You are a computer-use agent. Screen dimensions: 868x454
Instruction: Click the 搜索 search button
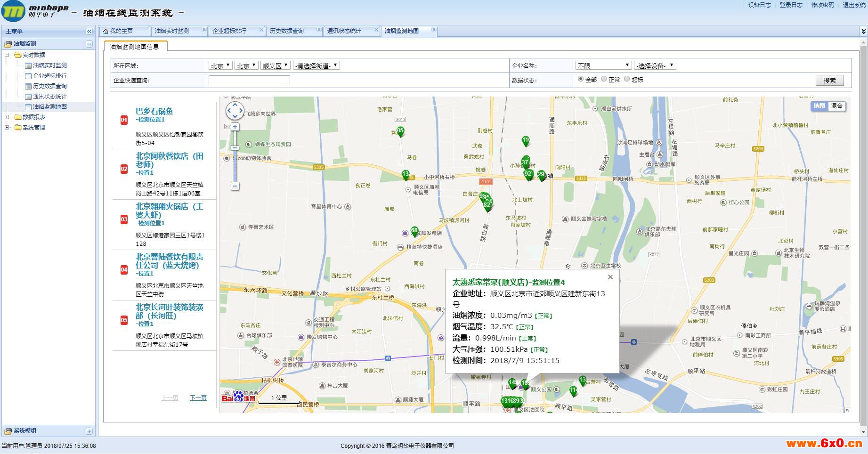(x=830, y=81)
